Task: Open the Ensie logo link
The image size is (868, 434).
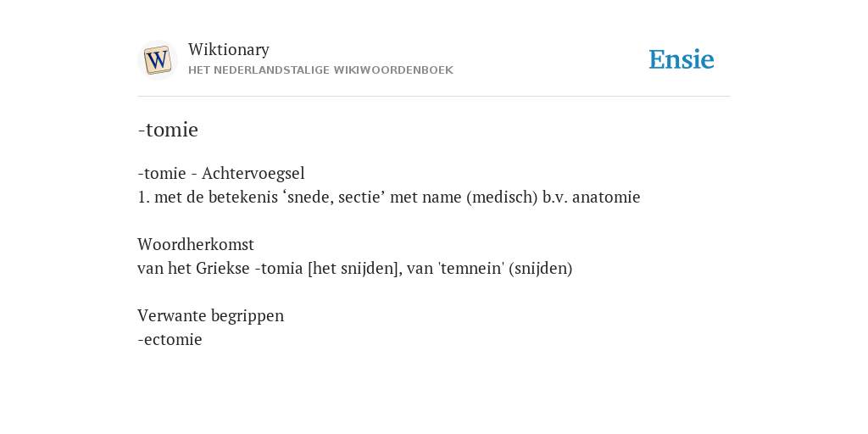Action: [x=682, y=59]
